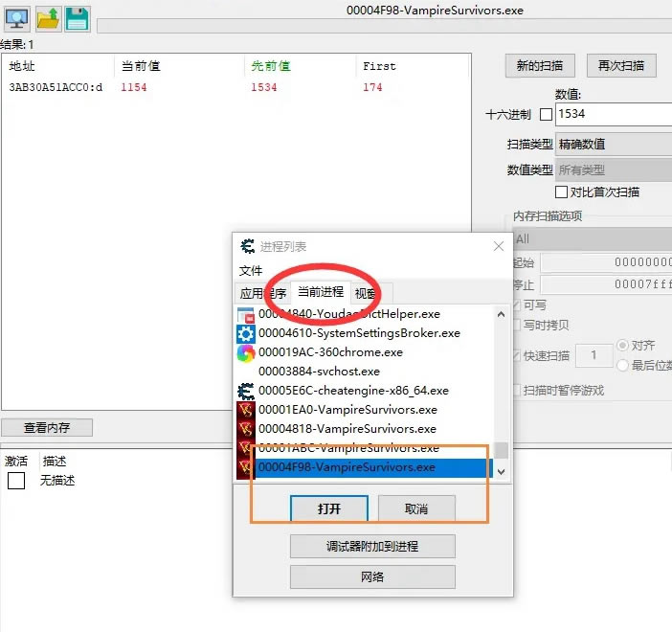This screenshot has width=672, height=632.
Task: Click the select process computer icon
Action: (x=17, y=18)
